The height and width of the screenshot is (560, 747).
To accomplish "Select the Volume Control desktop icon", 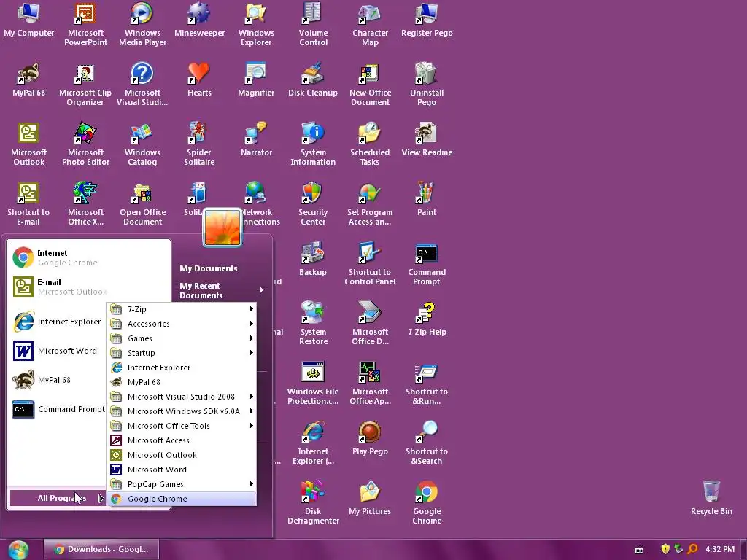I will [x=313, y=24].
